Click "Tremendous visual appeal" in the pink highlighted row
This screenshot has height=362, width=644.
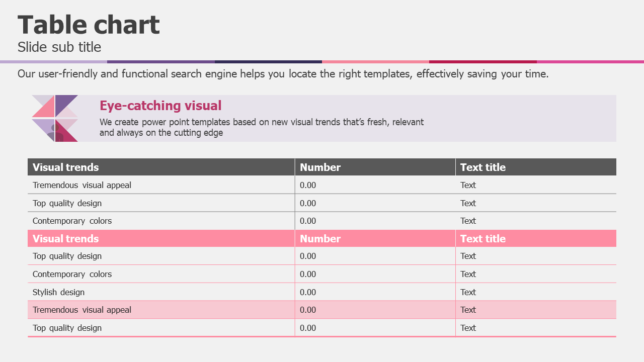pyautogui.click(x=82, y=310)
